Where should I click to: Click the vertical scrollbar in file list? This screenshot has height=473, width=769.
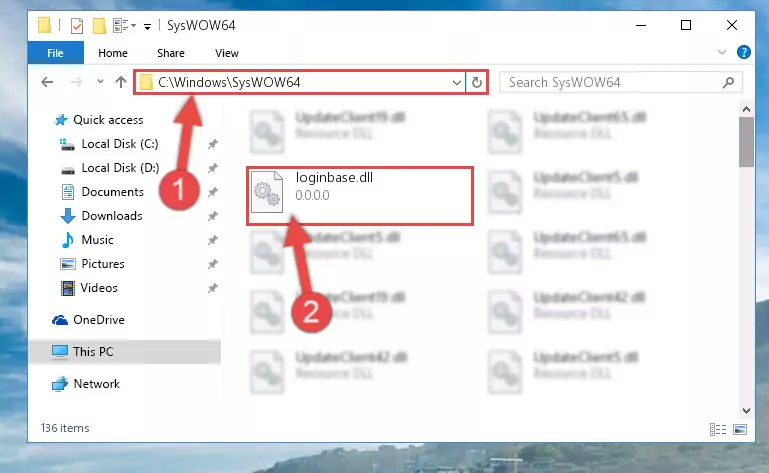(745, 142)
